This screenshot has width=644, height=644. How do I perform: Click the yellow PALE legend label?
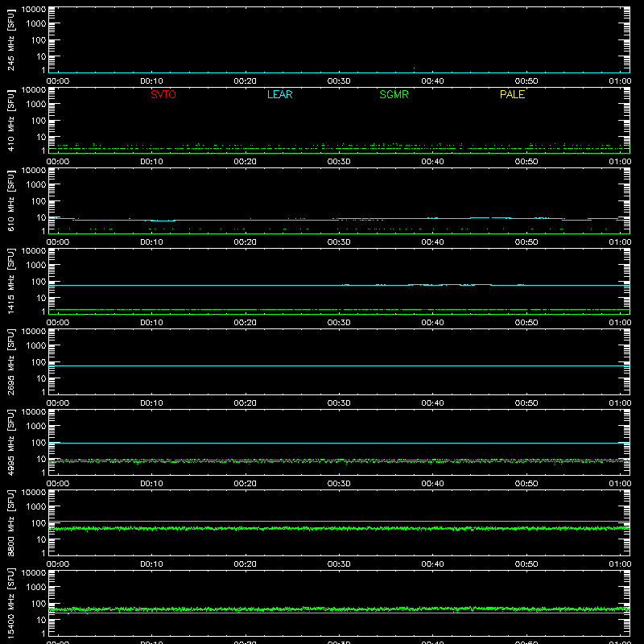coord(512,94)
